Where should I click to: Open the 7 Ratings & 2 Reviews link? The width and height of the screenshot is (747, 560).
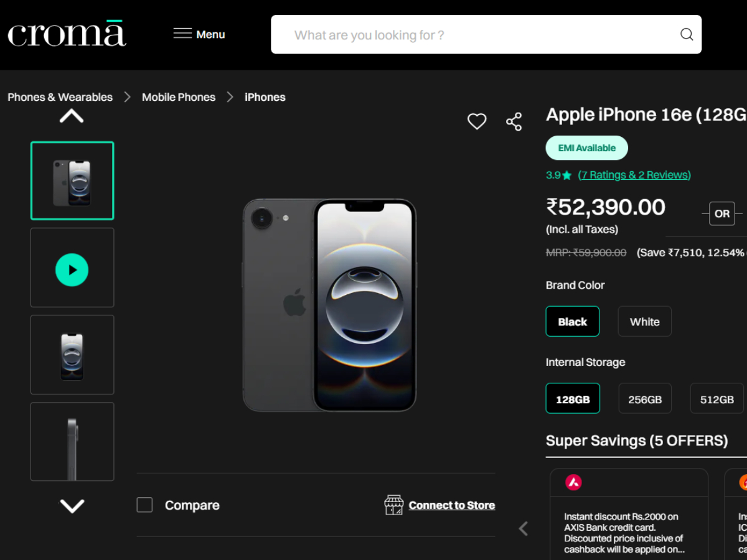pos(634,175)
